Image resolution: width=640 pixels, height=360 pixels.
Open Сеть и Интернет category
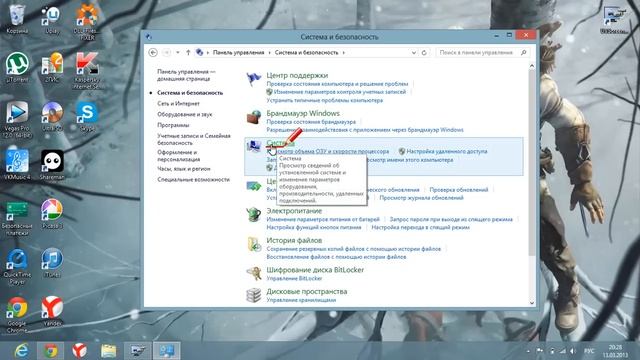pos(178,104)
